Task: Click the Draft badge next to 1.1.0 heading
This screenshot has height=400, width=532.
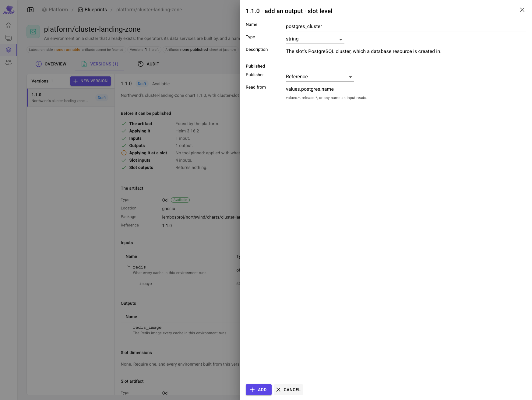Action: pyautogui.click(x=142, y=84)
